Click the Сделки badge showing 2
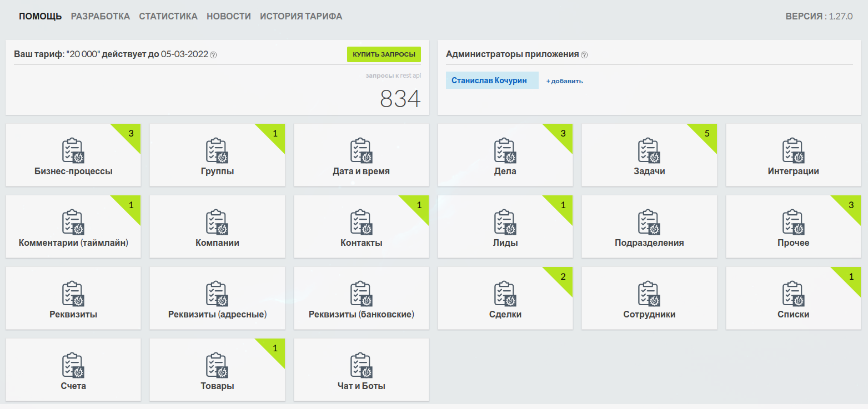Viewport: 868px width, 409px height. (563, 276)
